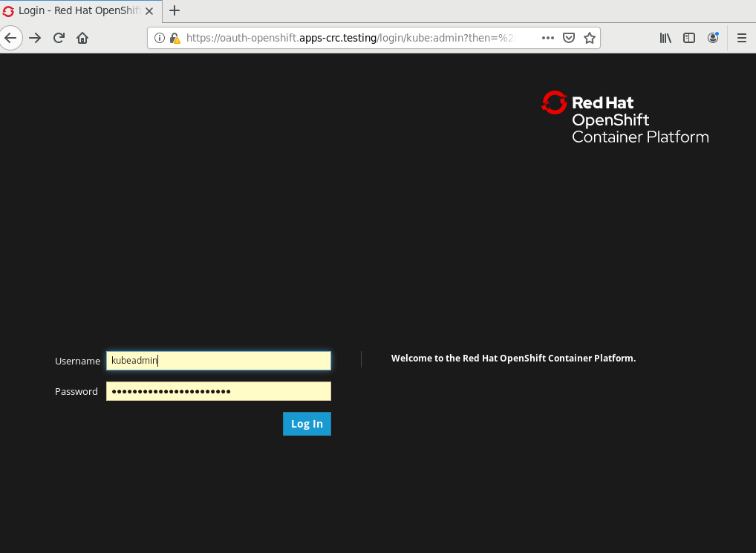
Task: Show site information icon in address bar
Action: coord(160,38)
